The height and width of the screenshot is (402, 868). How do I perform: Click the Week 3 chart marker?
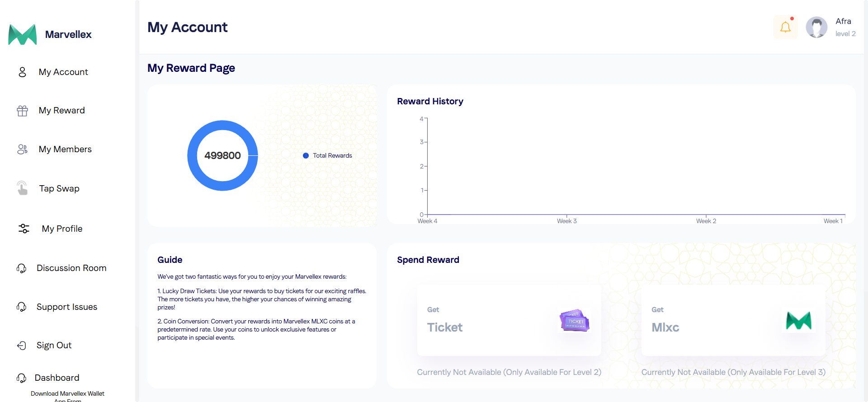point(566,215)
